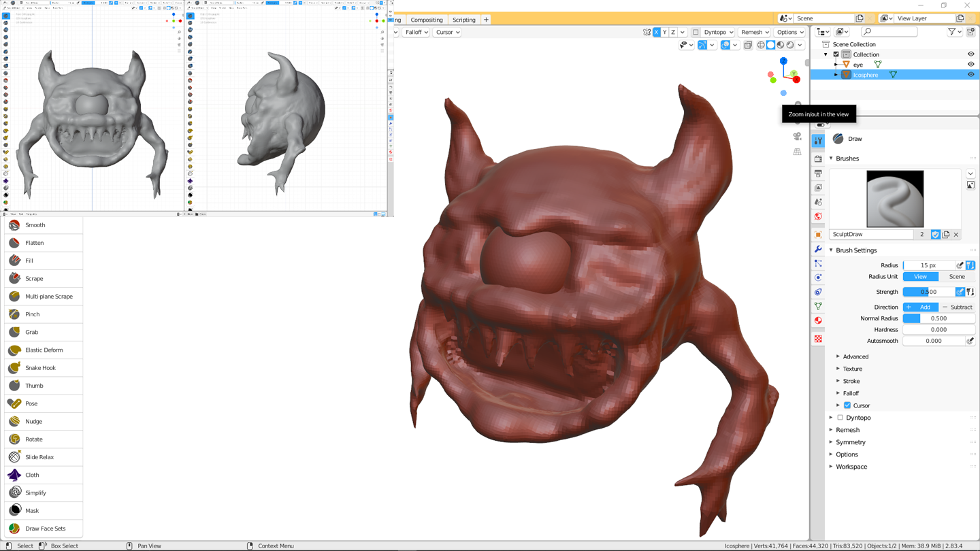Open the Remesh dropdown in header
Screen dimensions: 980x551
click(754, 32)
